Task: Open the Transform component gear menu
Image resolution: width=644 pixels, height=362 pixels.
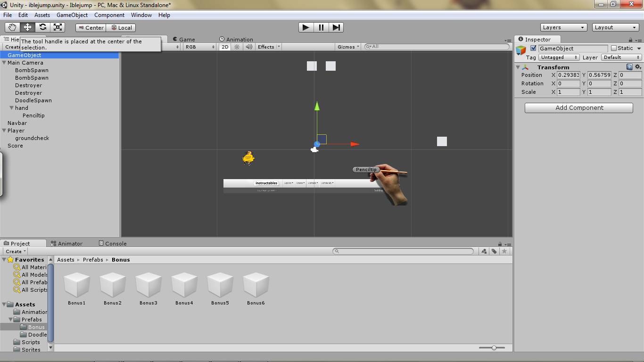Action: pyautogui.click(x=638, y=67)
